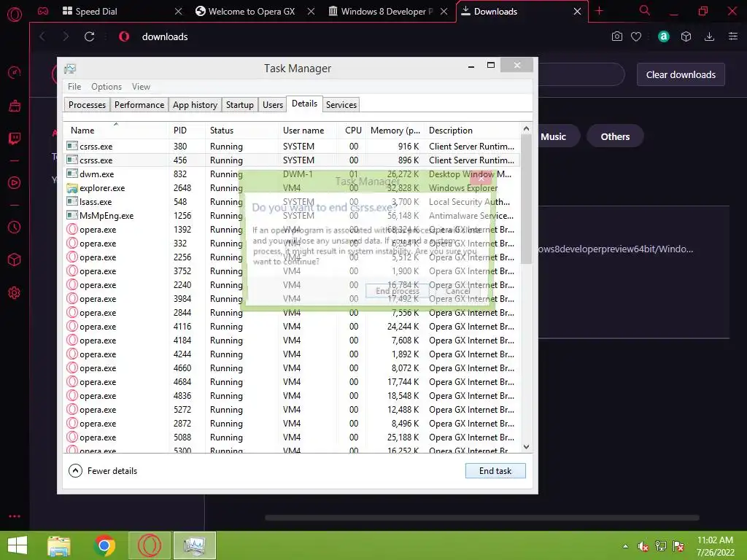Screen dimensions: 747x560
Task: Open Extensions cube sidebar icon
Action: (15, 260)
